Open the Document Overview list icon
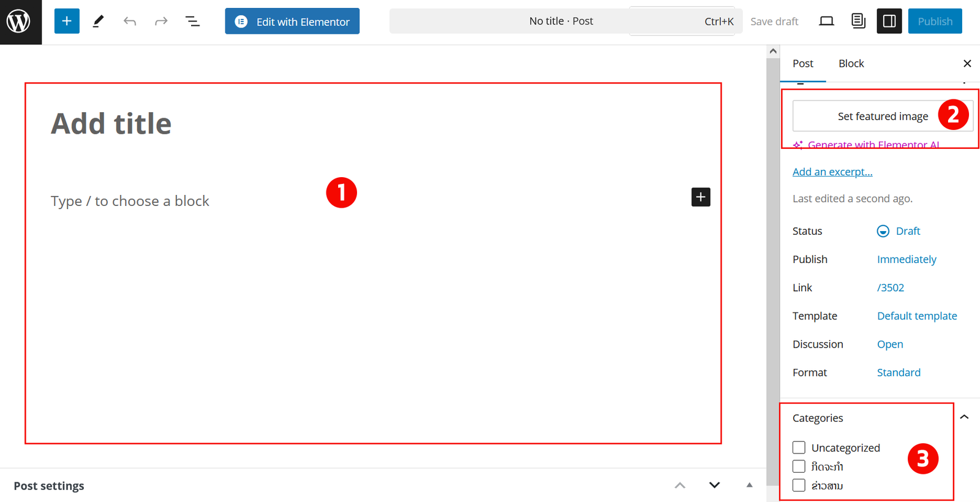This screenshot has width=980, height=502. 192,21
